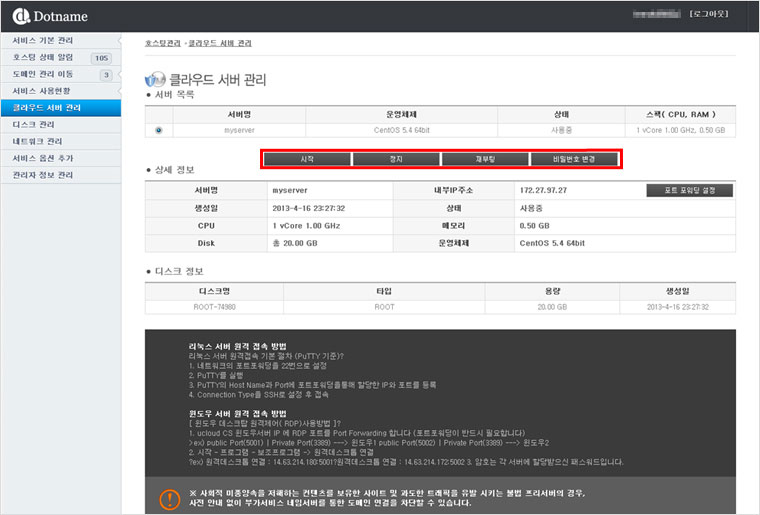Open 포트 포워딩 설정 settings

click(x=689, y=190)
